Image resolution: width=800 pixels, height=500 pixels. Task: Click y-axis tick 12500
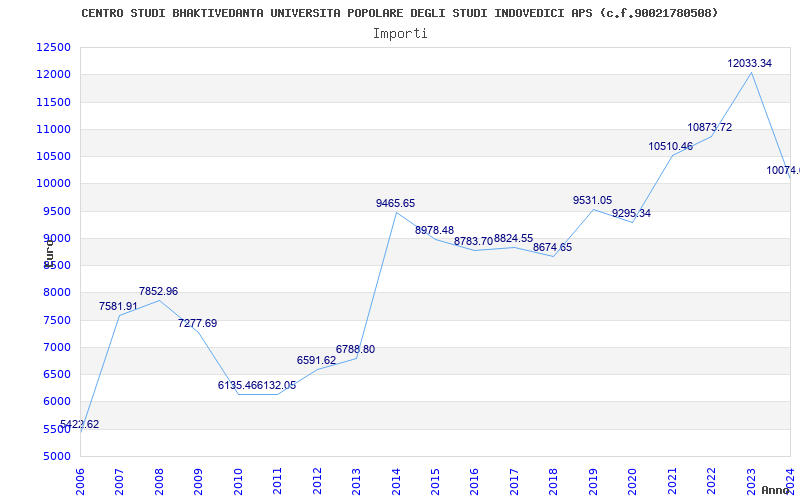pyautogui.click(x=54, y=47)
